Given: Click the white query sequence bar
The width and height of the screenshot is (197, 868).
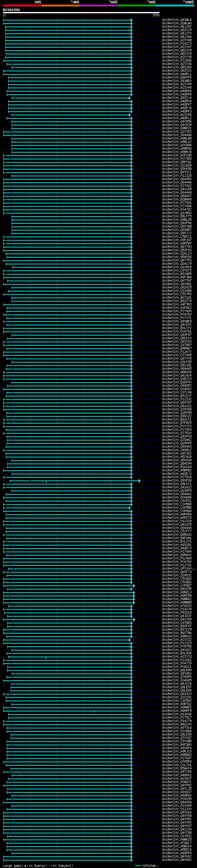Looking at the screenshot, I should click(81, 13).
